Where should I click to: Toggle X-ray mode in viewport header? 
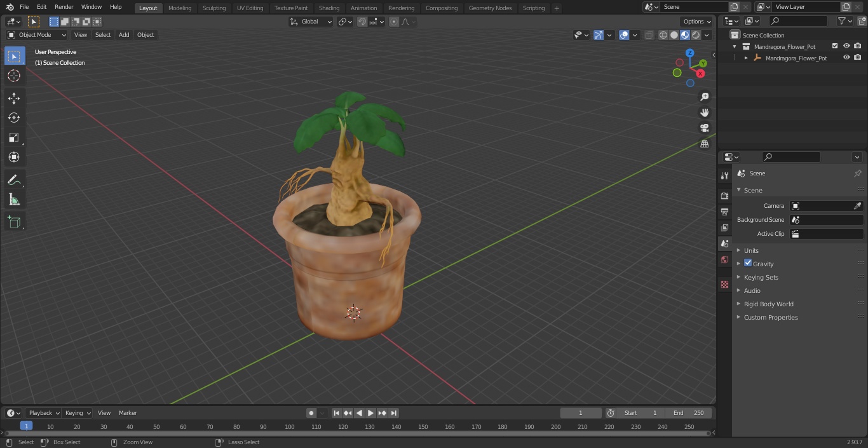click(x=649, y=35)
